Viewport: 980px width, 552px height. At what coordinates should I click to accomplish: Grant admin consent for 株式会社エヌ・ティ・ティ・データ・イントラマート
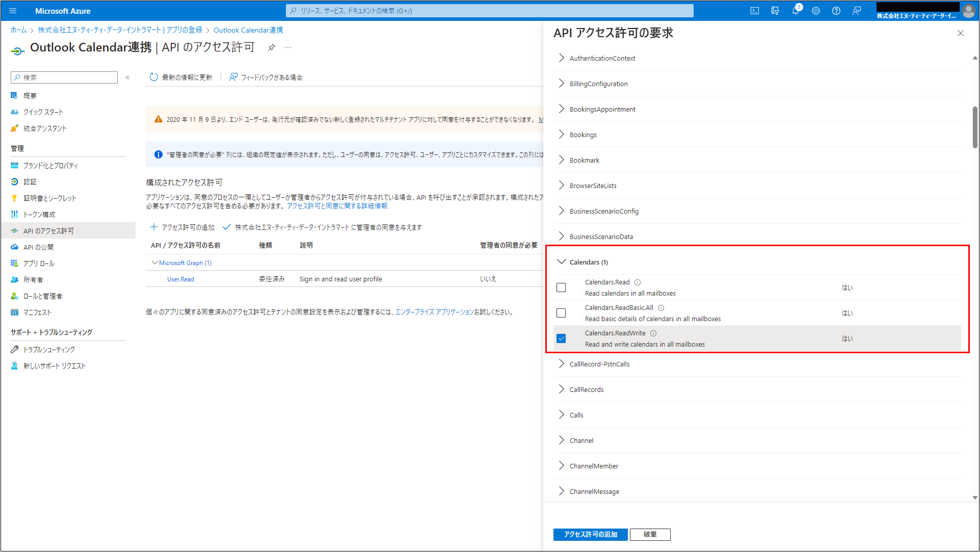coord(323,227)
